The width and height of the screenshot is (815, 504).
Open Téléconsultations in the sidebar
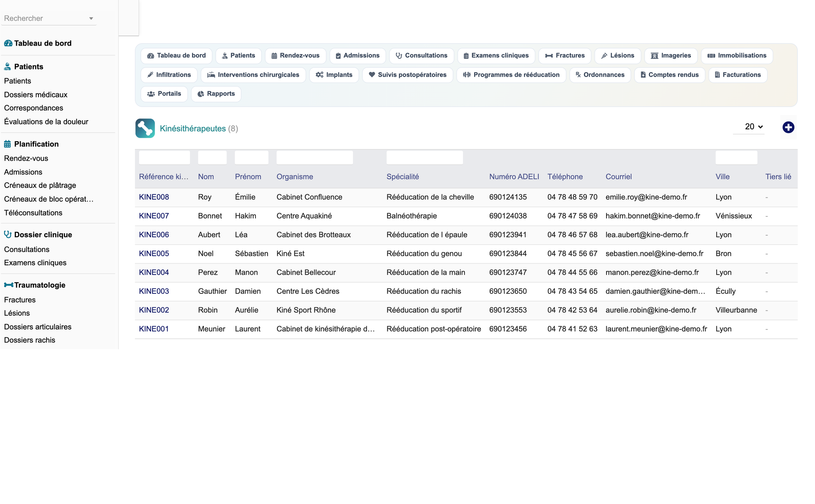tap(33, 213)
